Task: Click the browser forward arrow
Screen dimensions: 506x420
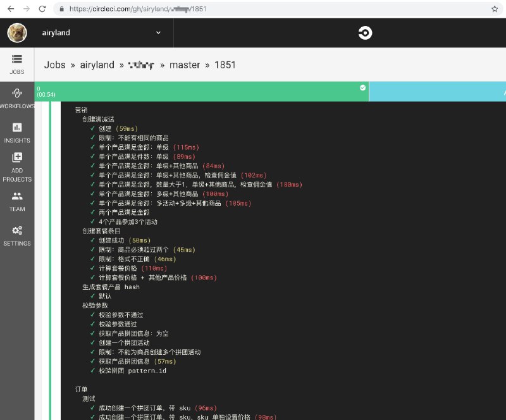Action: 26,9
